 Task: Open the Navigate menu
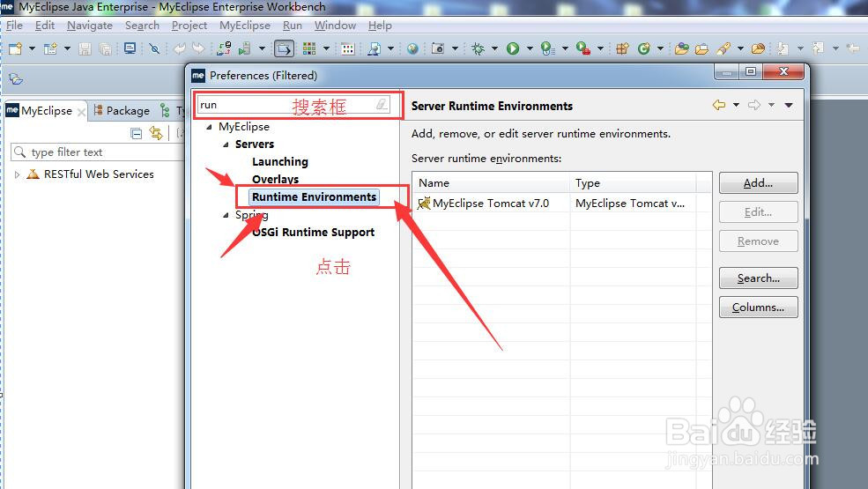(x=90, y=26)
